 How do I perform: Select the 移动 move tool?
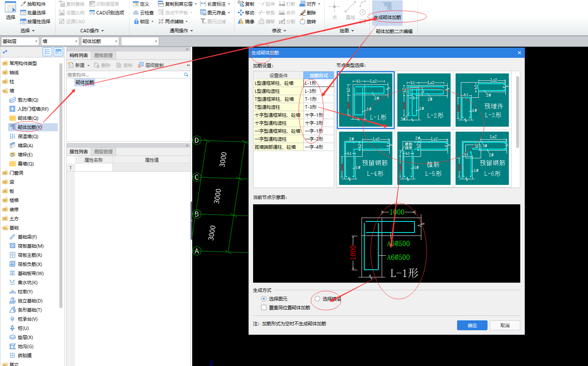tap(246, 13)
